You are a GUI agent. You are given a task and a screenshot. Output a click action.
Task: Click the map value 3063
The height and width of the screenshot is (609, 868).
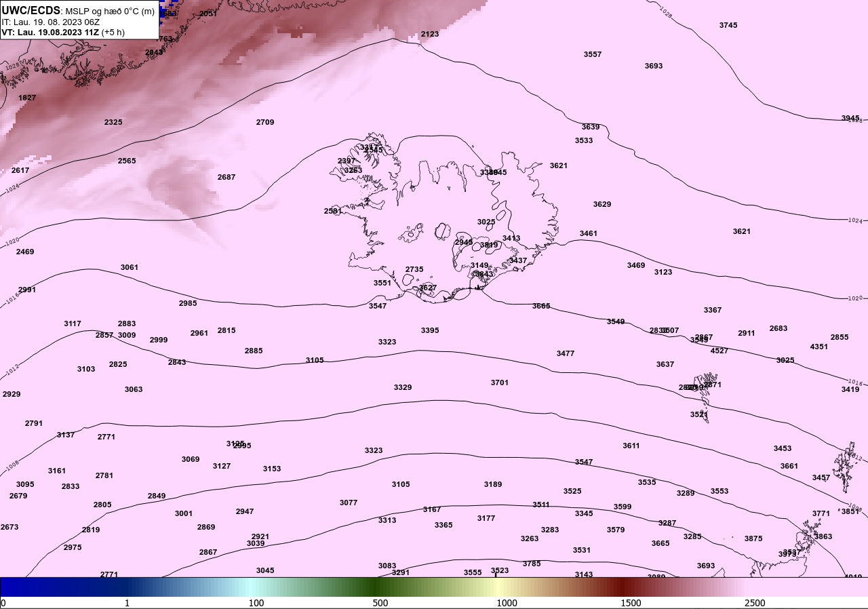coord(134,389)
